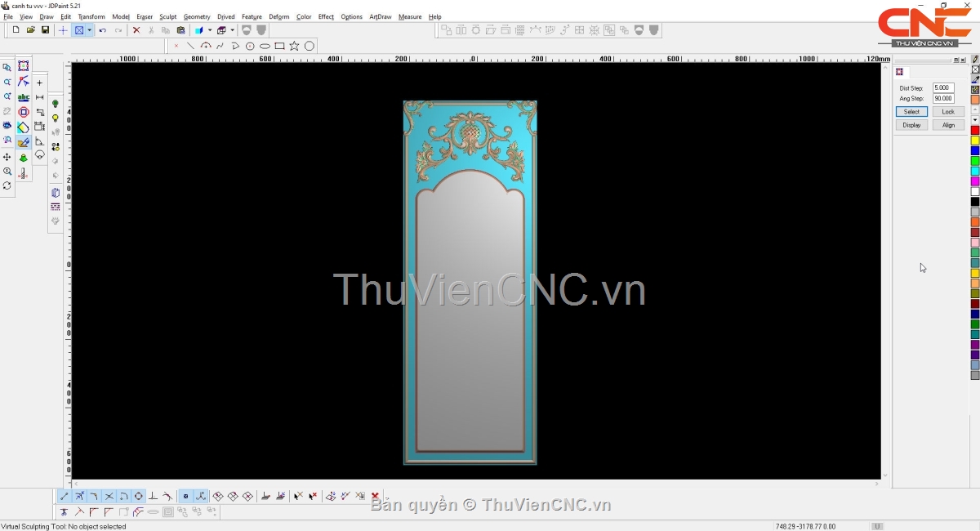
Task: Click the Undo arrow icon
Action: (103, 30)
